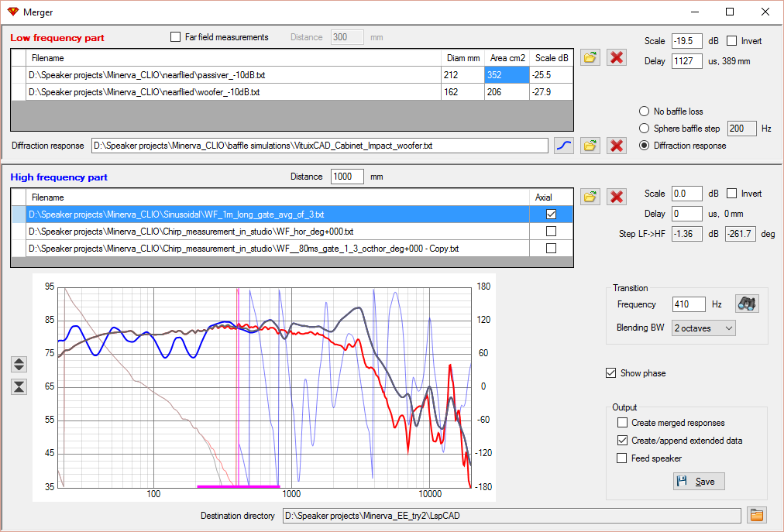
Task: Click Sphere baffle step frequency field 200
Action: (x=742, y=129)
